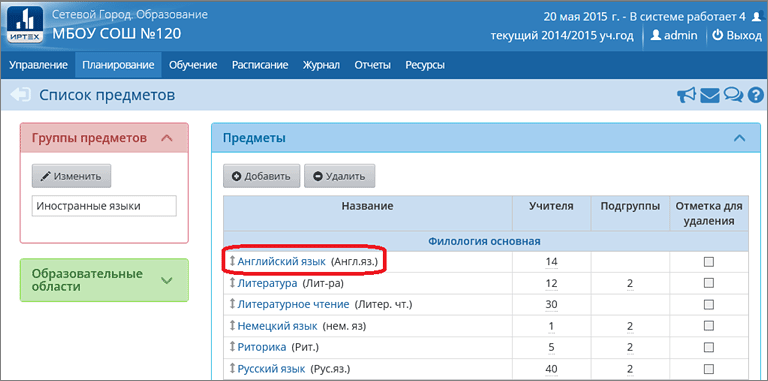Expand the Образовательные области panel

(x=167, y=281)
